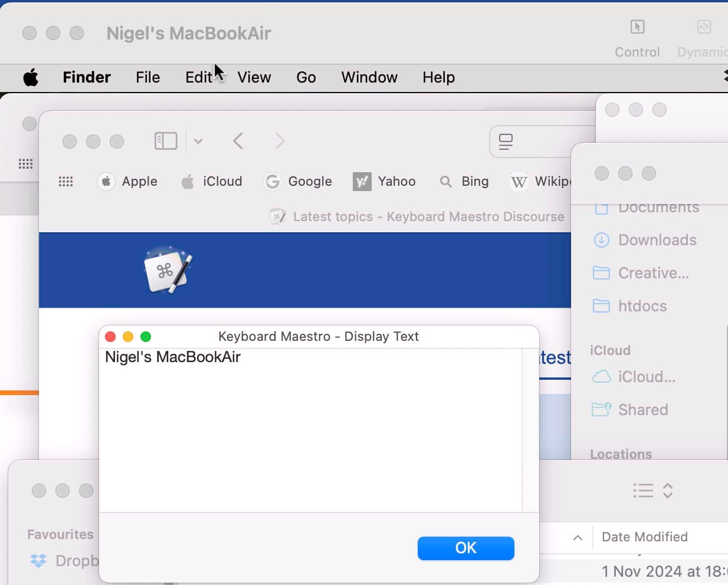Screen dimensions: 728x585
Task: Click the grid icon before Apple in favourites bar
Action: click(65, 182)
